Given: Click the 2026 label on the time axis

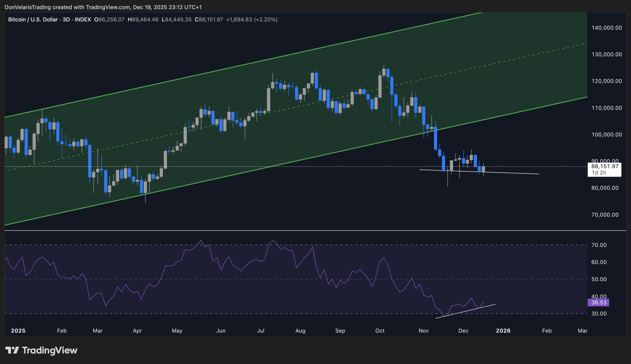Looking at the screenshot, I should 503,331.
